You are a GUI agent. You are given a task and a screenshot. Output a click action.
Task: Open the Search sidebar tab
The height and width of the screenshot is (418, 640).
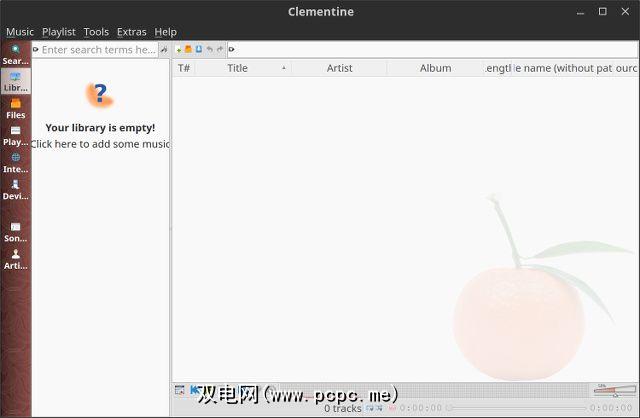[x=16, y=55]
